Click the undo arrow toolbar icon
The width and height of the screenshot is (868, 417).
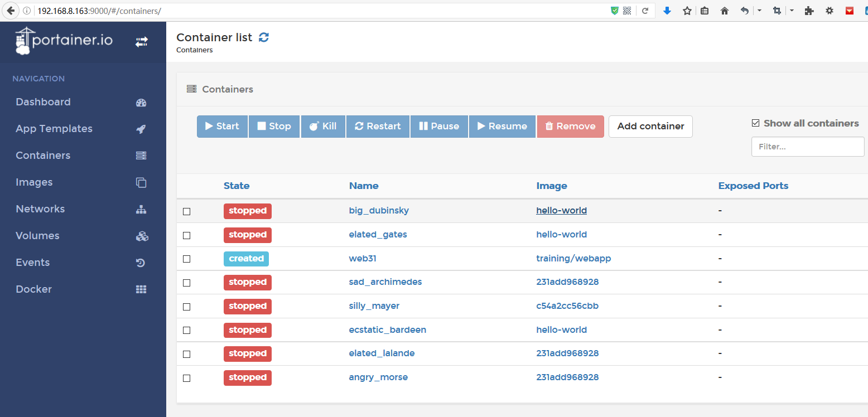(745, 11)
